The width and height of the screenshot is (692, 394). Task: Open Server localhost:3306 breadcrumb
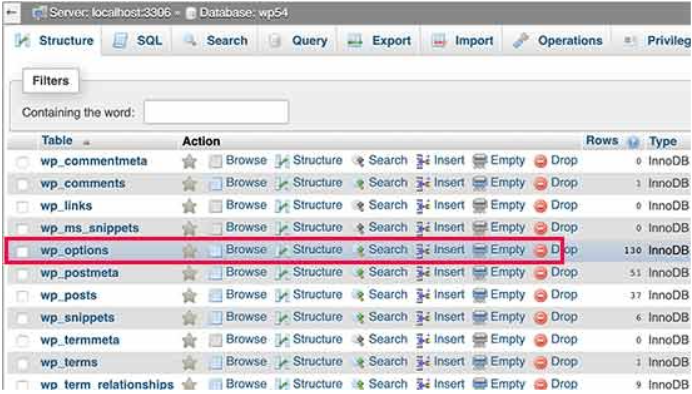coord(110,12)
